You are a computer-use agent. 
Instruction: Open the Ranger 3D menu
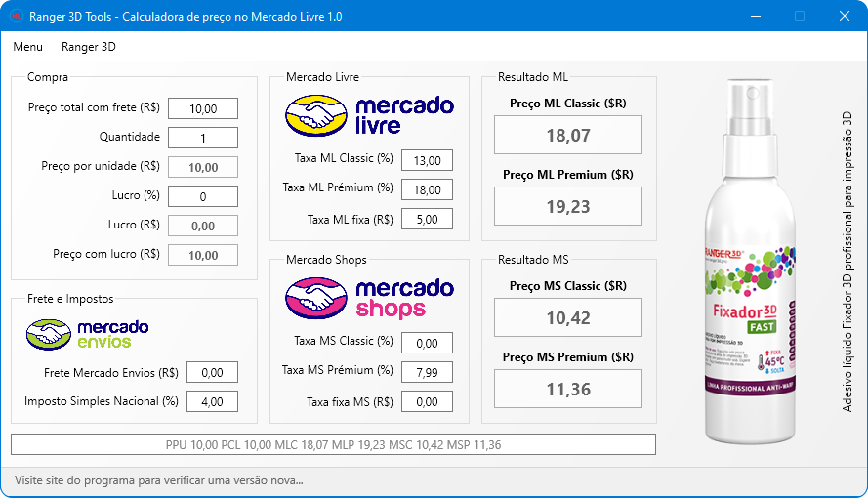pos(88,47)
